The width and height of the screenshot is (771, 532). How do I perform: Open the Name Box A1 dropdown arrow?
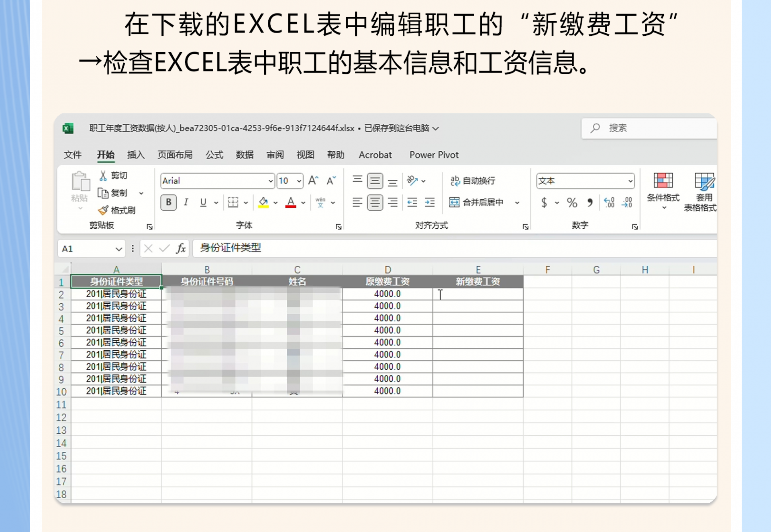coord(118,249)
